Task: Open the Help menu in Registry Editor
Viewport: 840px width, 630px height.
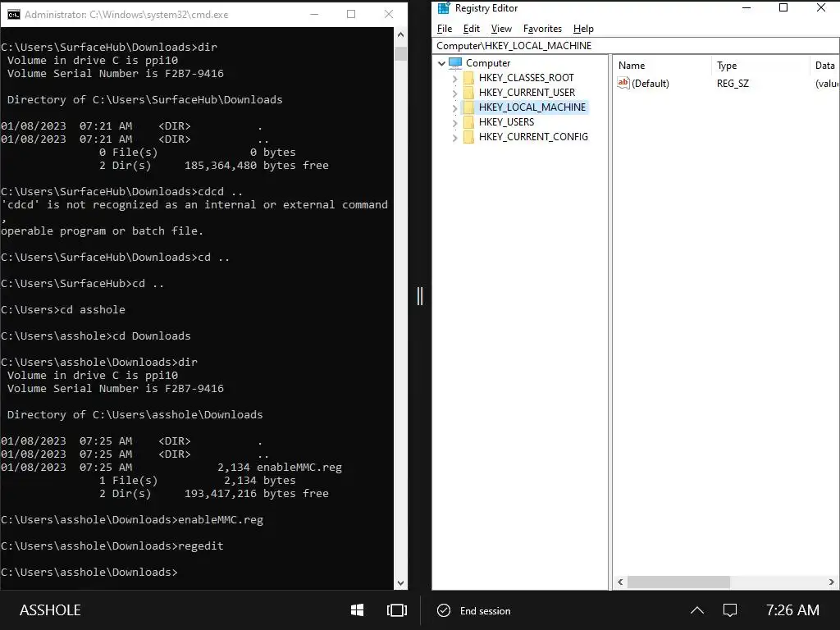Action: click(x=583, y=29)
